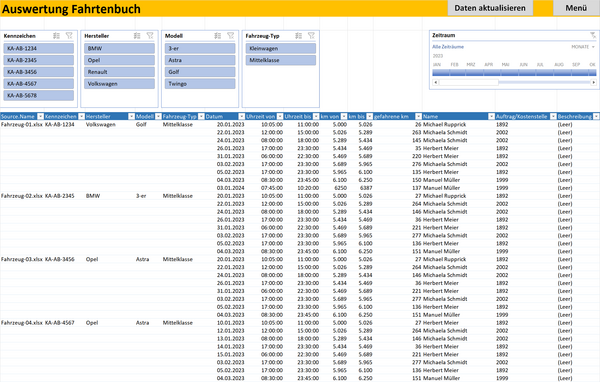Open Auftrag/Kostenstelle column filter dropdown
600x382 pixels.
coord(553,116)
